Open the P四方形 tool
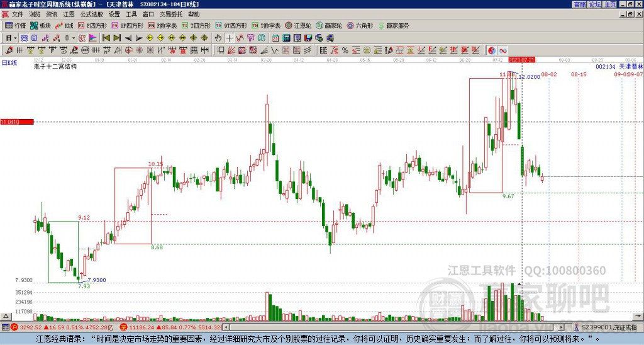 click(x=92, y=25)
